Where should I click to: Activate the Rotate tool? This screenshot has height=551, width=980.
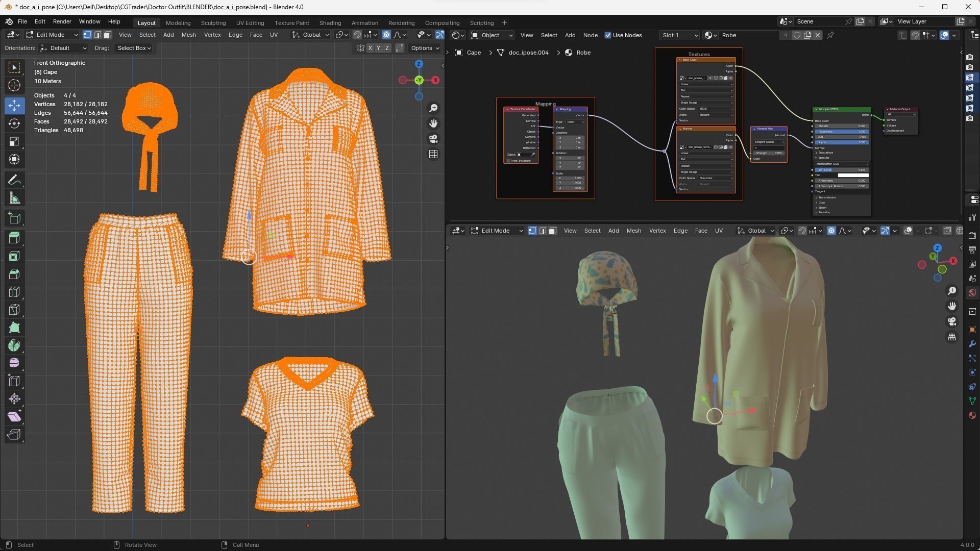[x=14, y=123]
